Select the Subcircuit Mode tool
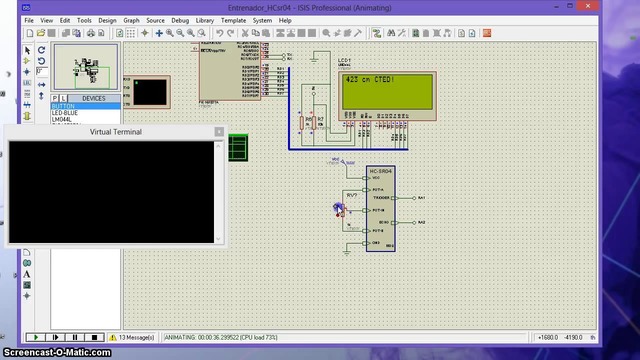The width and height of the screenshot is (640, 360). click(x=27, y=116)
